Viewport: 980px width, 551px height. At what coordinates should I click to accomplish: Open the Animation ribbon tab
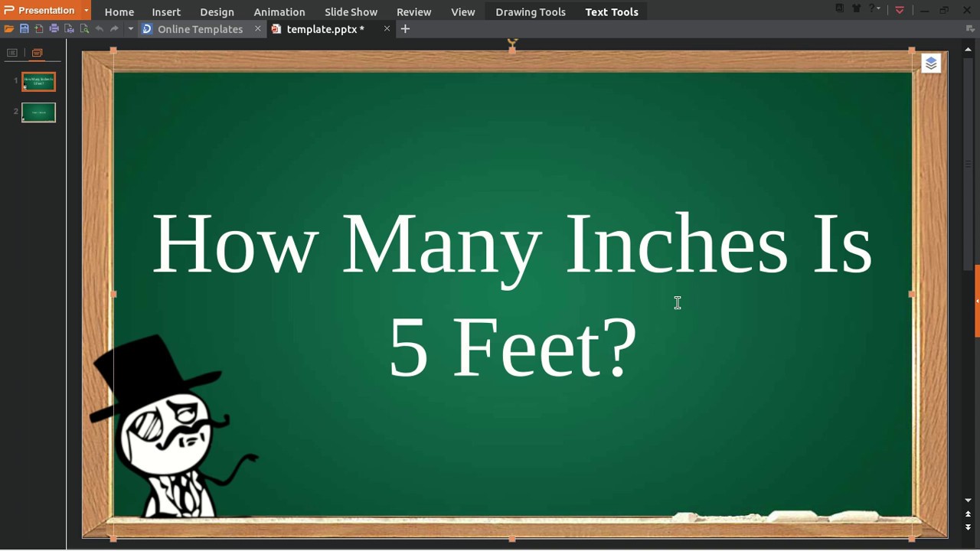coord(279,11)
